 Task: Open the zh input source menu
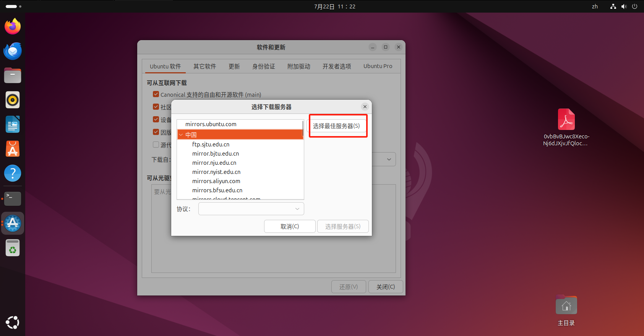595,6
